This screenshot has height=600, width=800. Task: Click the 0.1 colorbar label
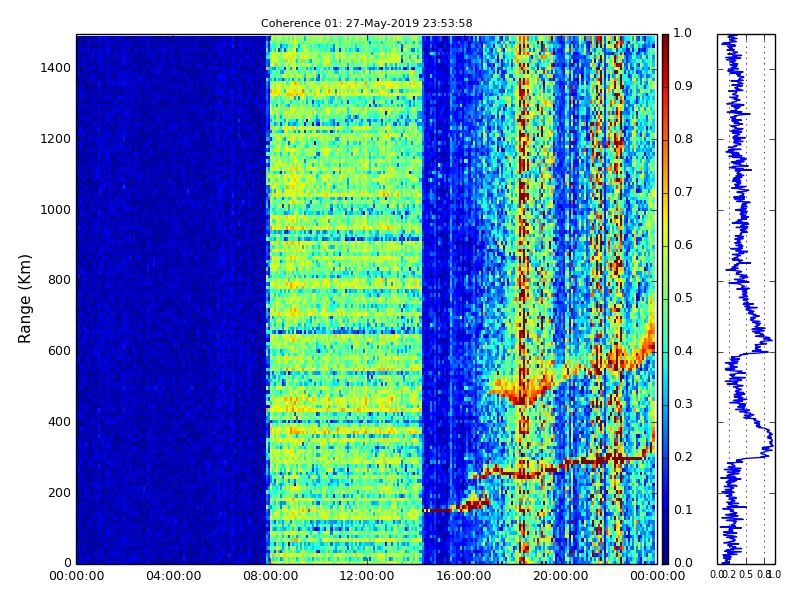[x=684, y=510]
